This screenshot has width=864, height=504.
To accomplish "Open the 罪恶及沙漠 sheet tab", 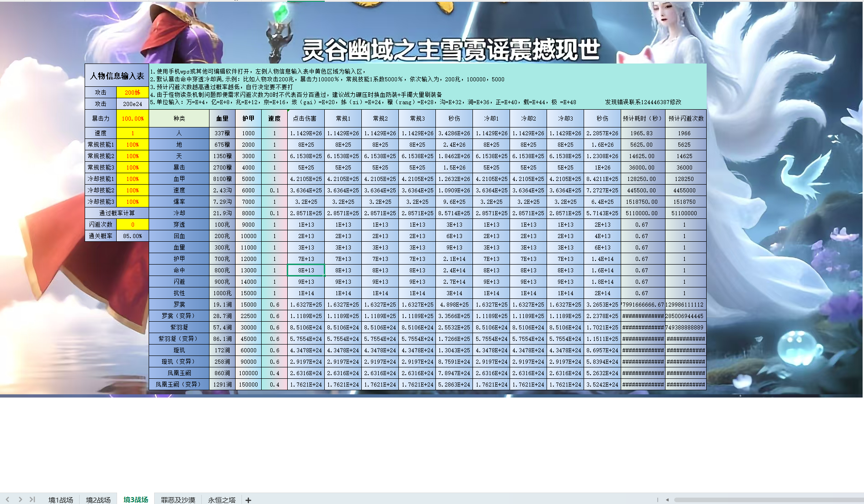I will tap(178, 500).
